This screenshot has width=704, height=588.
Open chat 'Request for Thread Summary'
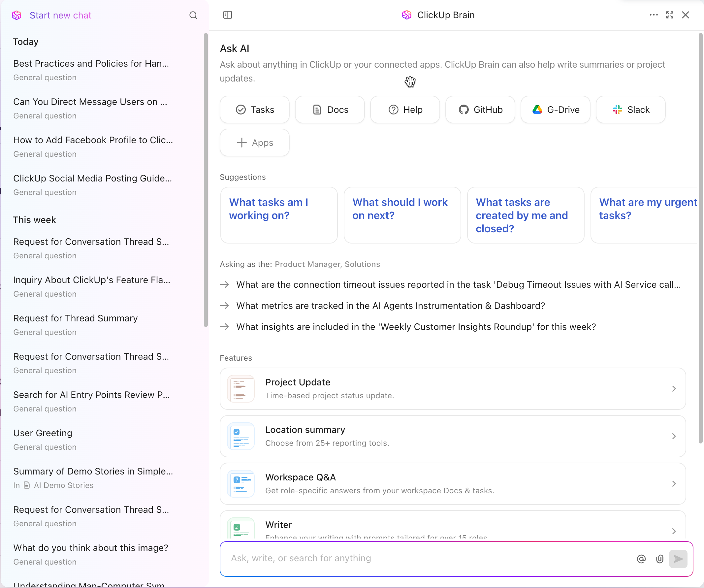(94, 325)
